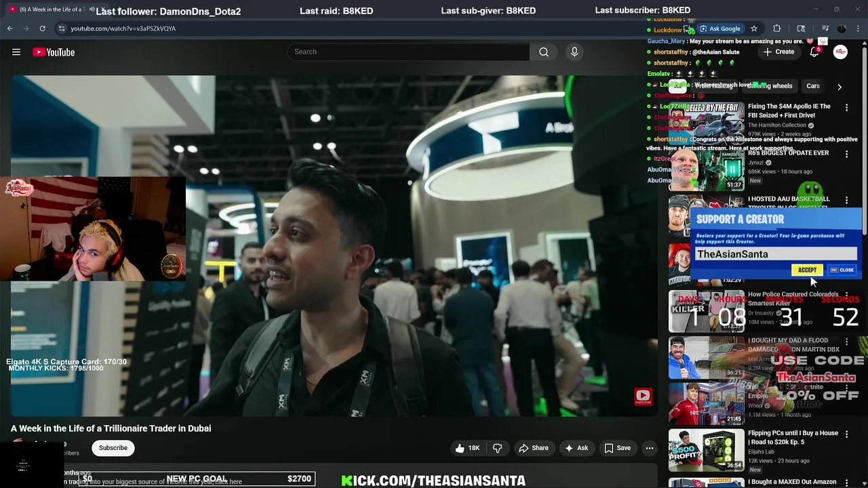Go back with the browser back arrow
Screen dimensions: 868x488
click(9, 28)
